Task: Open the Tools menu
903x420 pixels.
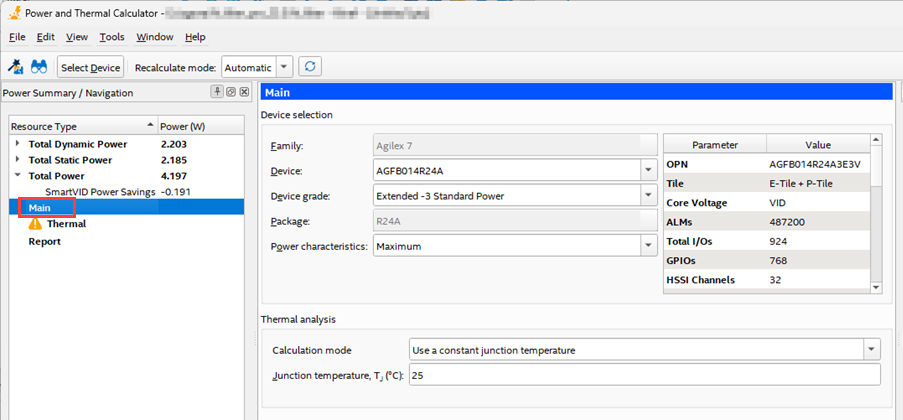Action: pyautogui.click(x=112, y=37)
